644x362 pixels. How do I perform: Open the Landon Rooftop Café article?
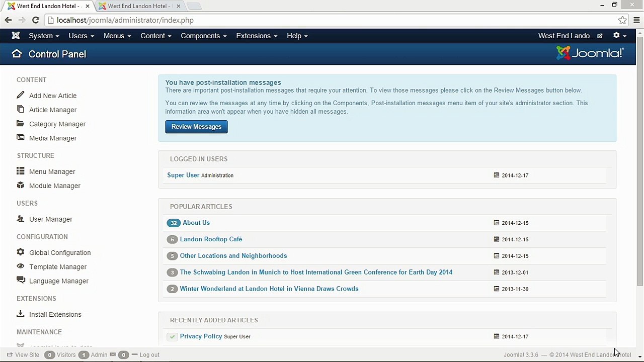pos(211,239)
